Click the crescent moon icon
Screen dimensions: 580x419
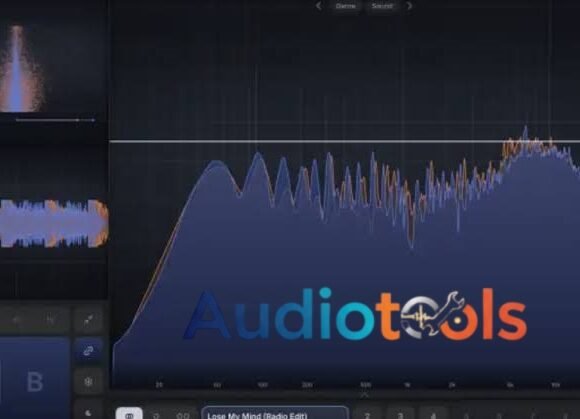88,412
